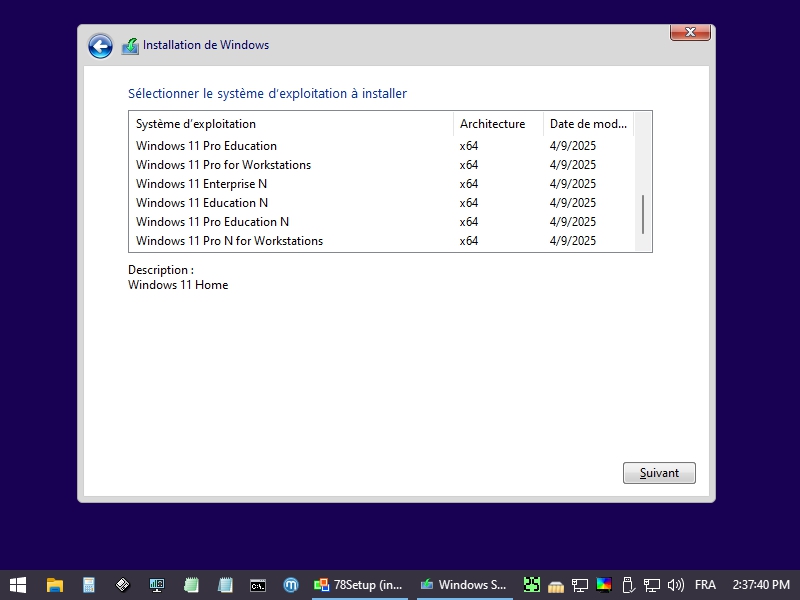Sort by Architecture column header

click(492, 124)
